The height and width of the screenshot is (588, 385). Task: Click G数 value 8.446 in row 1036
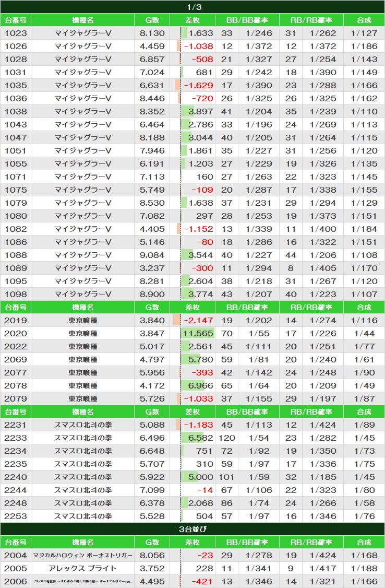coord(152,99)
